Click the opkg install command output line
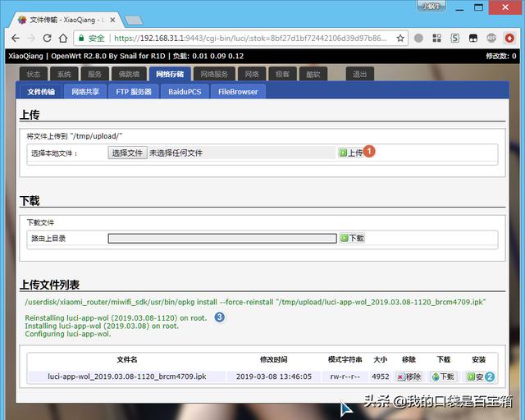Screen dimensions: 525x420 coord(255,302)
